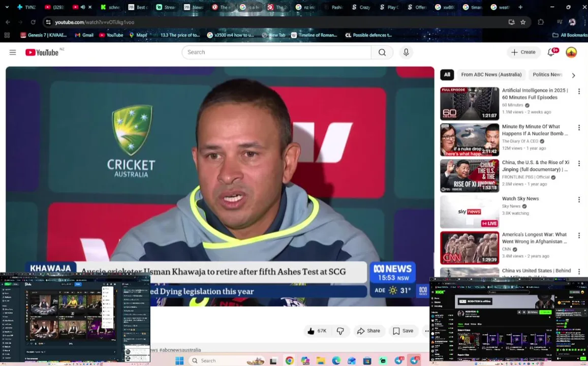Switch to the Crazy browser tab
588x366 pixels.
361,7
